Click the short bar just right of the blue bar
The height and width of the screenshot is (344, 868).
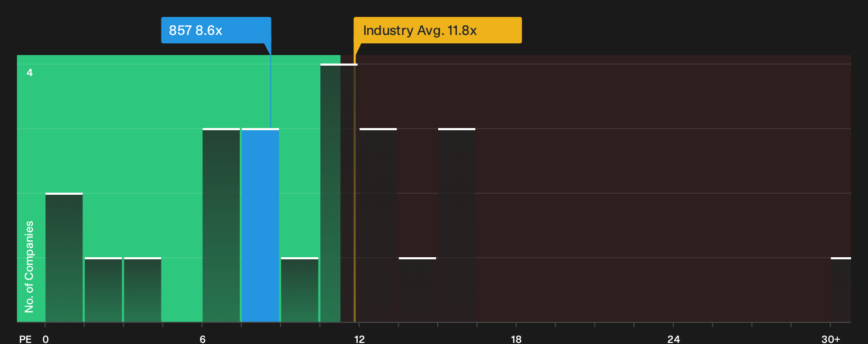300,290
